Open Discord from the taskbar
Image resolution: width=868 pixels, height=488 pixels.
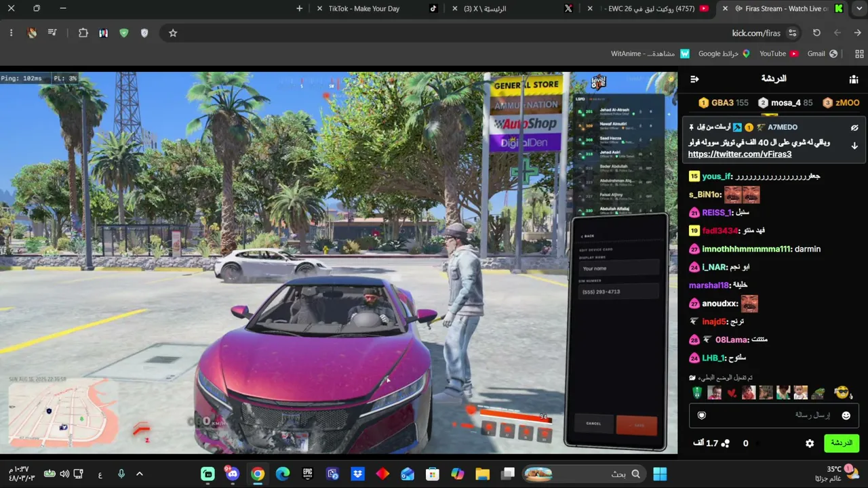(x=233, y=474)
